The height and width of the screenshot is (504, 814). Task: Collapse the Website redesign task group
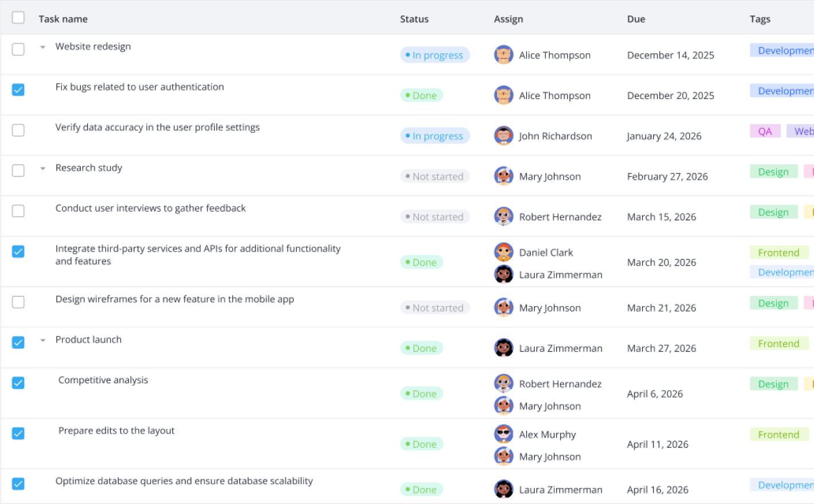pyautogui.click(x=43, y=47)
